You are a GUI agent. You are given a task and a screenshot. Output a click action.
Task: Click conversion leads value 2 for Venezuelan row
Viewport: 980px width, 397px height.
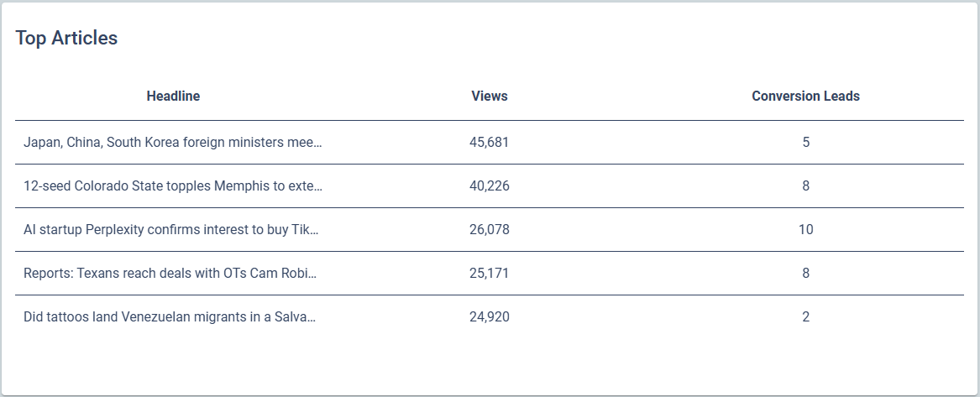[x=805, y=317]
